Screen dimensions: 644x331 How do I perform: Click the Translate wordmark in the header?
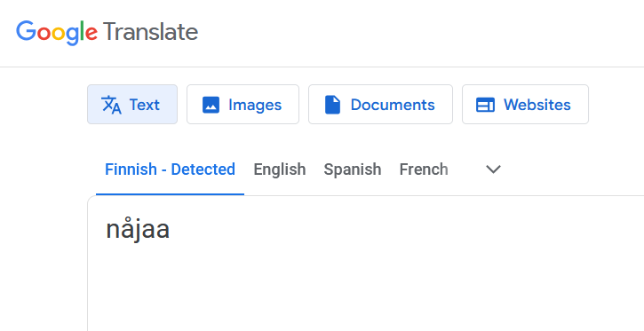coord(151,32)
